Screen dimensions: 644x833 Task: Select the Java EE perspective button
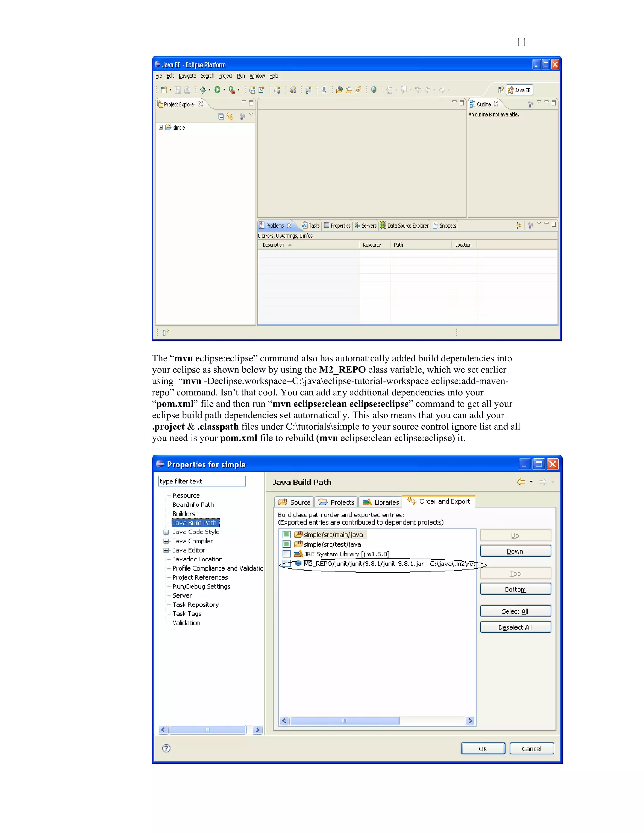519,90
